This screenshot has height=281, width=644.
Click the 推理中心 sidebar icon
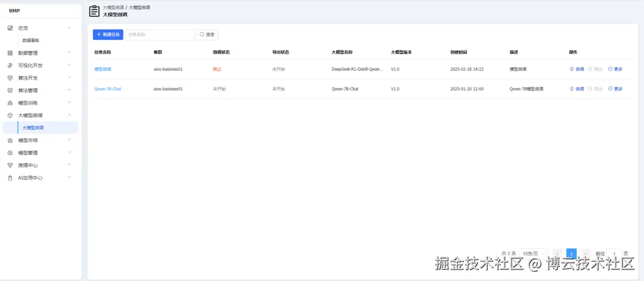click(x=10, y=166)
